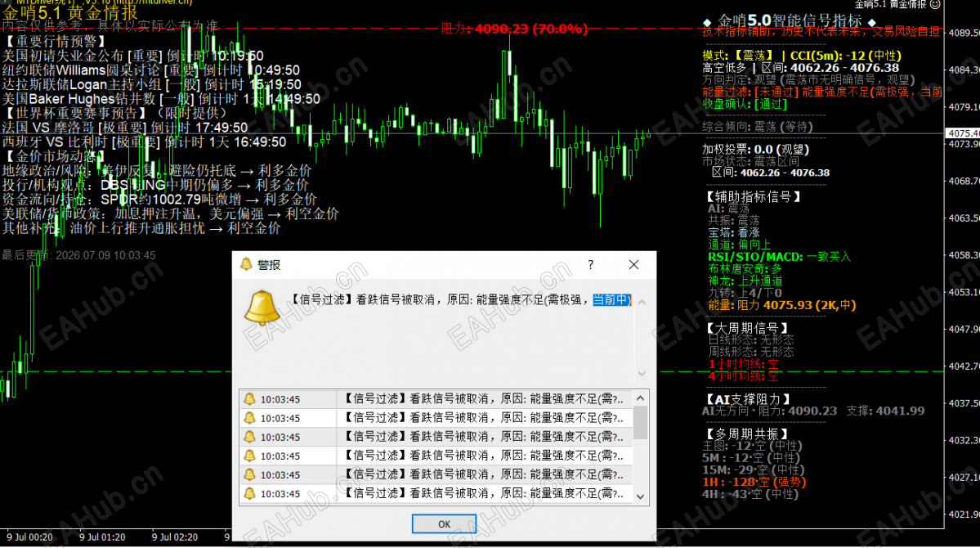Click the alert history list scrollbar thumb
This screenshot has width=980, height=548.
[x=640, y=422]
